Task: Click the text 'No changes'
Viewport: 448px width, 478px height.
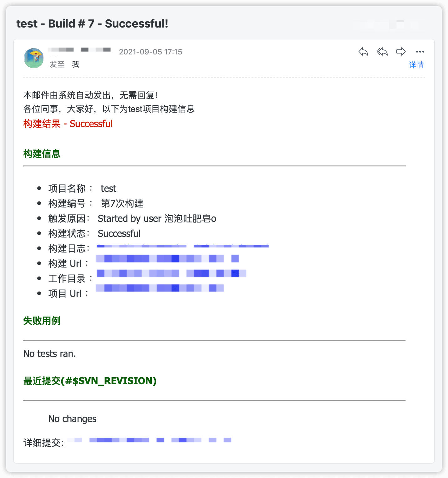Action: pos(72,419)
